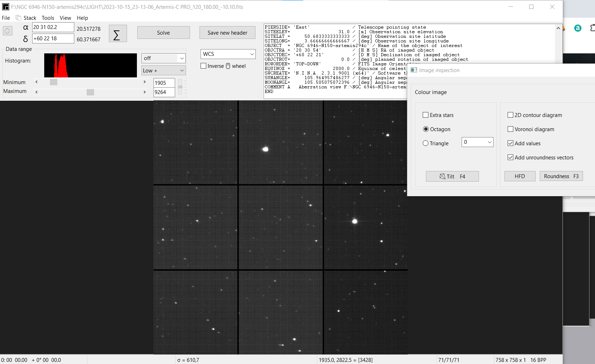Screen dimensions: 595x364
Task: Click the Stack menu icon
Action: (18, 18)
